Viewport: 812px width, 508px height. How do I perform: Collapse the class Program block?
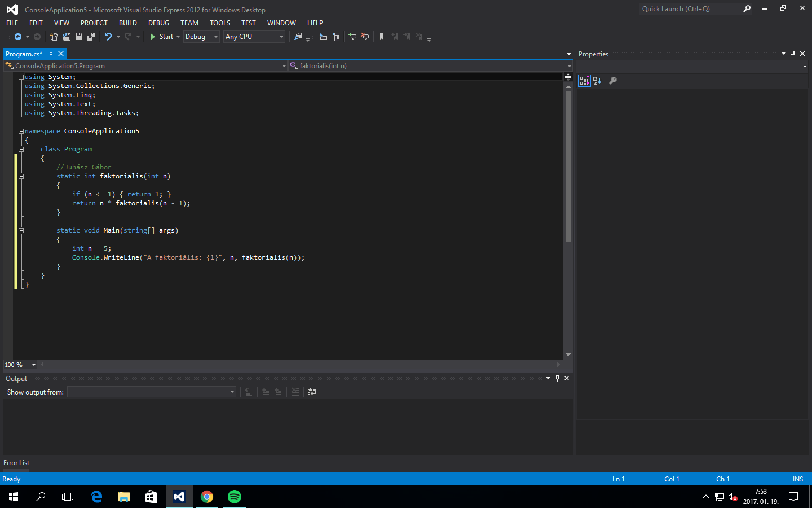coord(21,149)
